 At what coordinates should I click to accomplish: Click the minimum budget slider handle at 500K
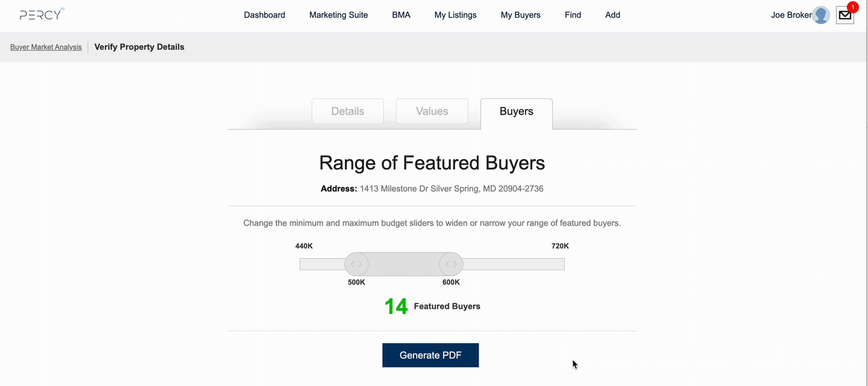click(x=356, y=264)
